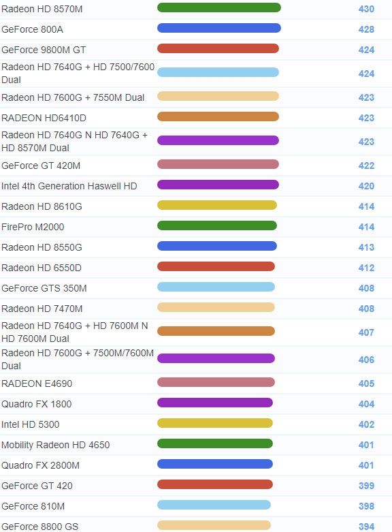Image resolution: width=392 pixels, height=532 pixels.
Task: Click the red Radeon HD 6550D bar
Action: point(216,266)
